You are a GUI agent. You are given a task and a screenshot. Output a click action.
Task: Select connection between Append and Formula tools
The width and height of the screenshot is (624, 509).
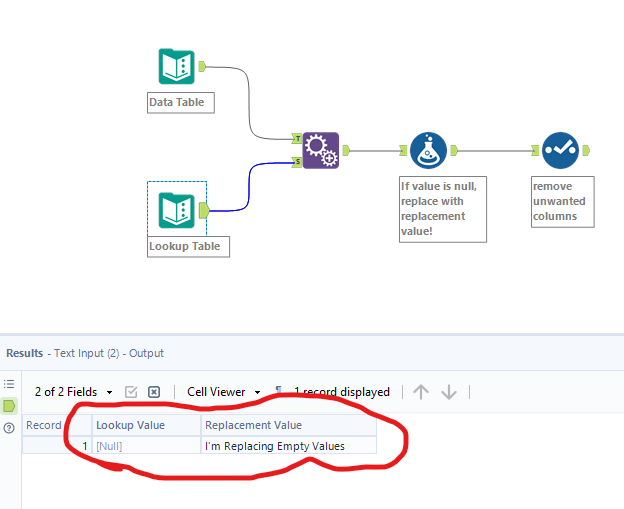(374, 151)
